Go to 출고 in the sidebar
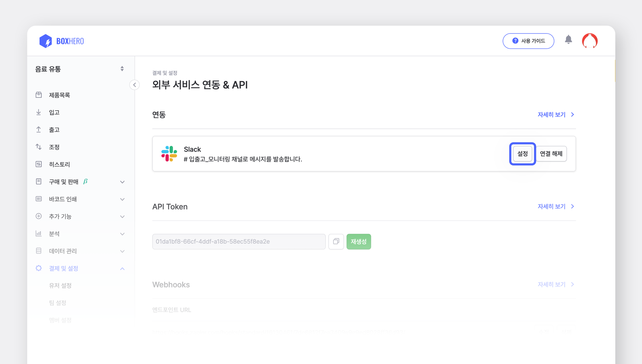 [x=54, y=130]
